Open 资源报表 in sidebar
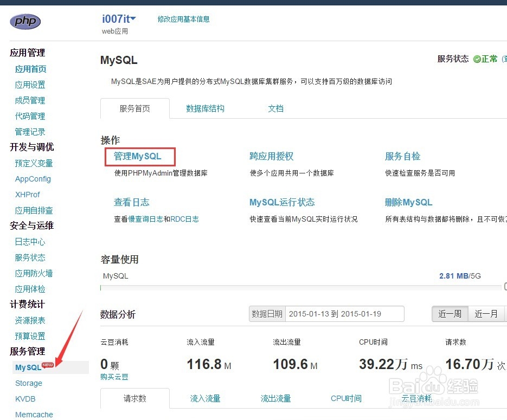The width and height of the screenshot is (507, 420). tap(30, 320)
